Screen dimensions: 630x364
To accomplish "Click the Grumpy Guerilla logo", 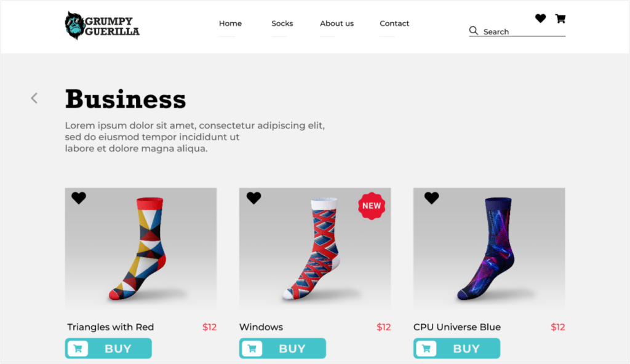I will [x=102, y=26].
